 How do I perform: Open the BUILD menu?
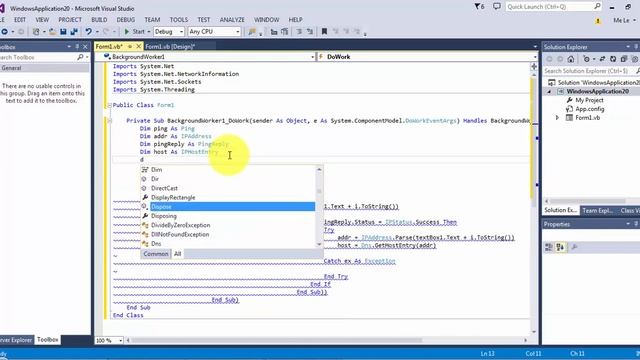click(x=99, y=20)
